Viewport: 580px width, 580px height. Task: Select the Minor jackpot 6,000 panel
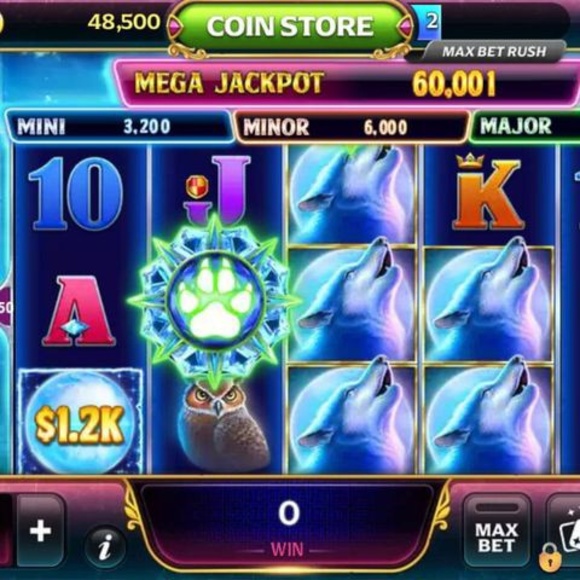point(351,128)
